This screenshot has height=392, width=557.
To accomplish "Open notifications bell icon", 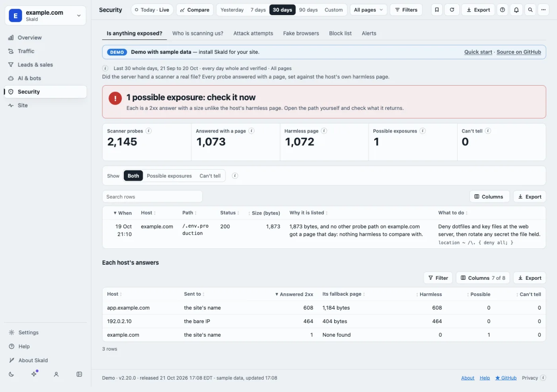I will tap(516, 10).
